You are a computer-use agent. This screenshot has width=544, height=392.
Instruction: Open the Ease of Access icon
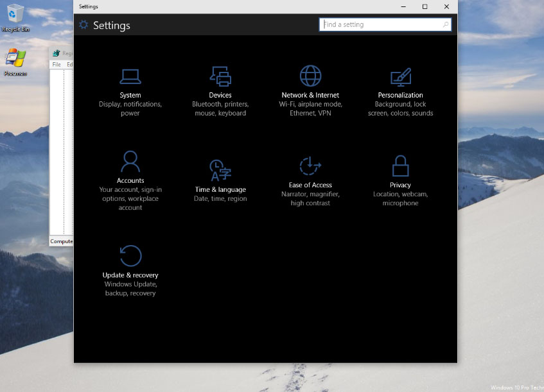[310, 166]
